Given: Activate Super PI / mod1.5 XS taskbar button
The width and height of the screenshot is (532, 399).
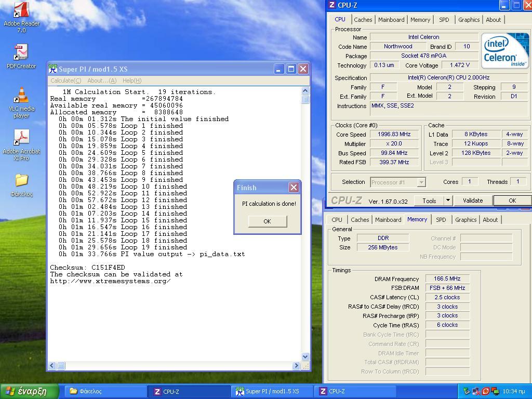Looking at the screenshot, I should point(272,391).
